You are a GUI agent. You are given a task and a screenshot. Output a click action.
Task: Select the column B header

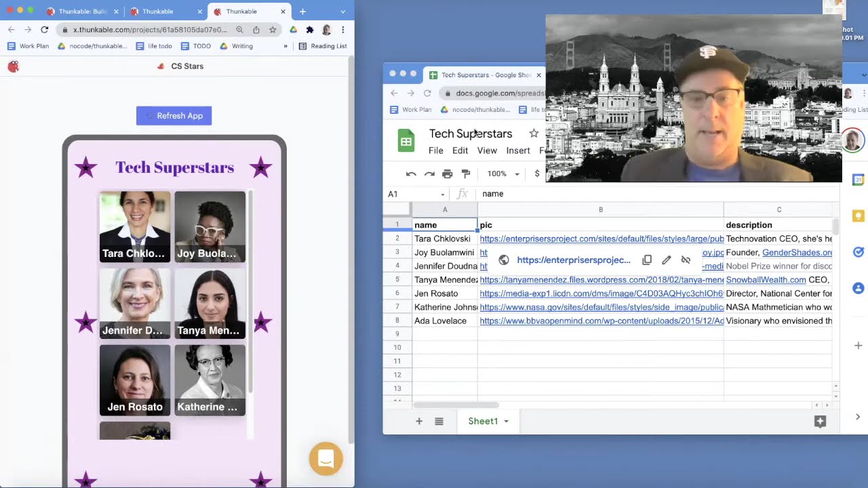pyautogui.click(x=601, y=210)
